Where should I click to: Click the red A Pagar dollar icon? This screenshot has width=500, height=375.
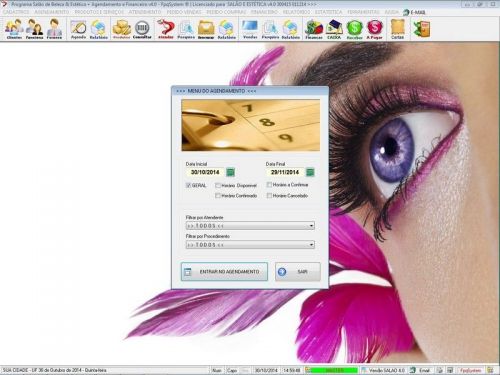point(375,29)
